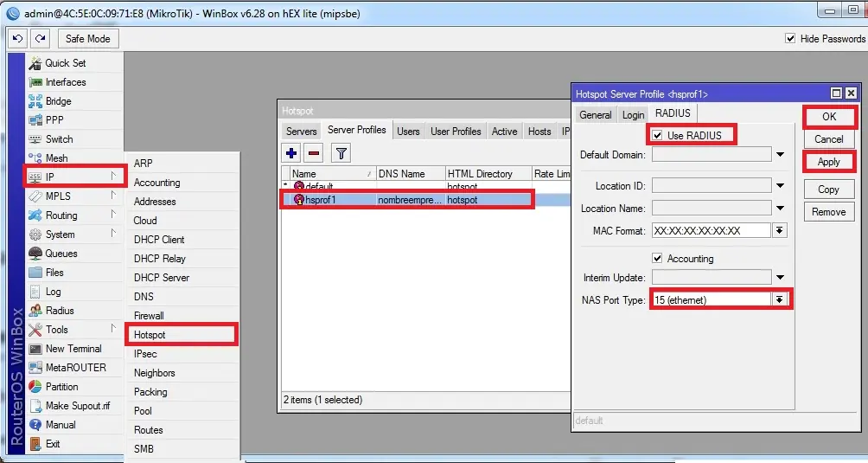
Task: Expand the Tools submenu arrow
Action: pyautogui.click(x=113, y=328)
